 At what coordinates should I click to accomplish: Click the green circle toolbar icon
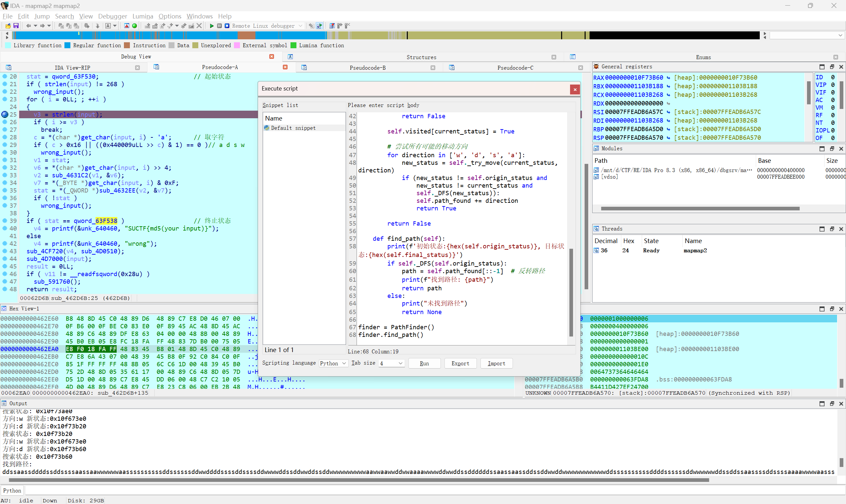tap(135, 26)
